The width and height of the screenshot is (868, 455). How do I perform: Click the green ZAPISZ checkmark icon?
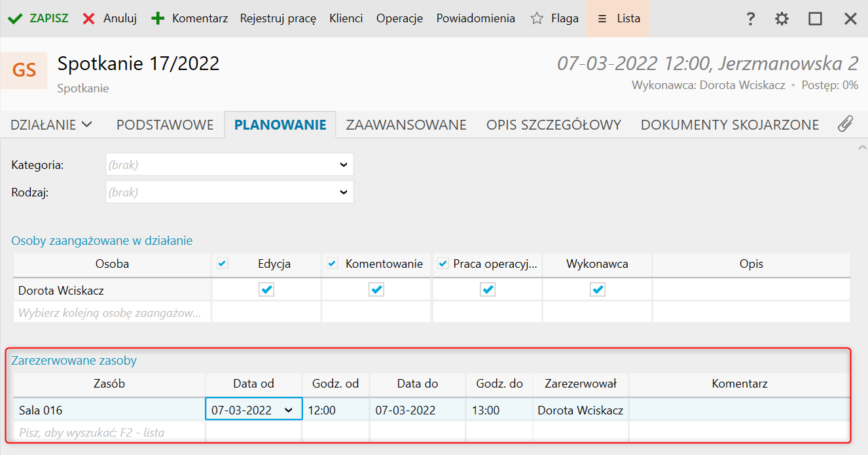coord(14,18)
